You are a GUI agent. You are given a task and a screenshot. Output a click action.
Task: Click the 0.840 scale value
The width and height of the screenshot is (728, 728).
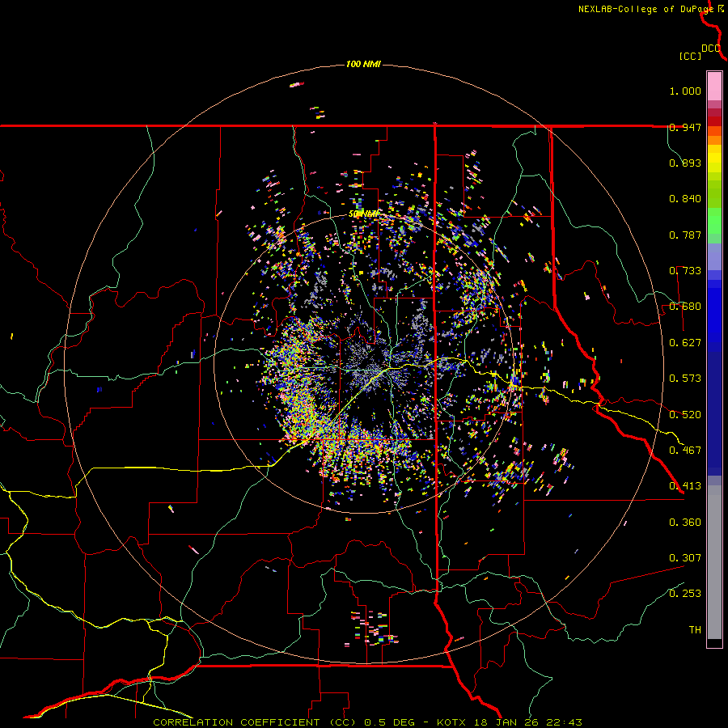(685, 199)
